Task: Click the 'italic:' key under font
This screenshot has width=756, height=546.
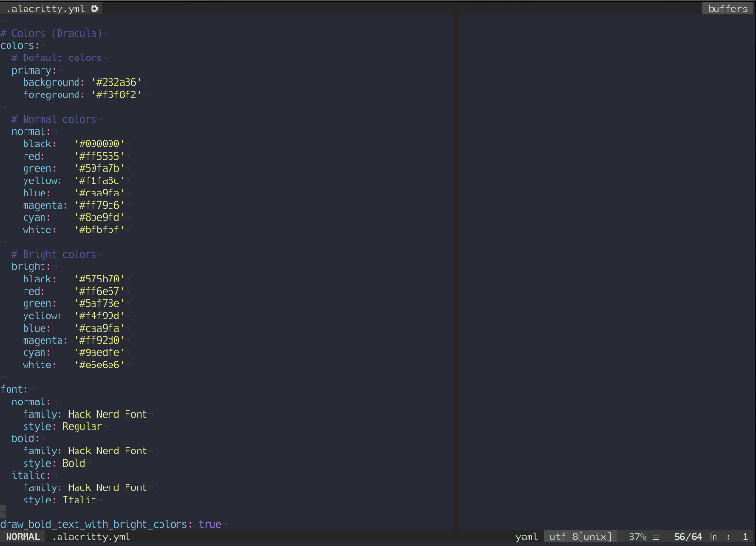Action: [x=31, y=476]
